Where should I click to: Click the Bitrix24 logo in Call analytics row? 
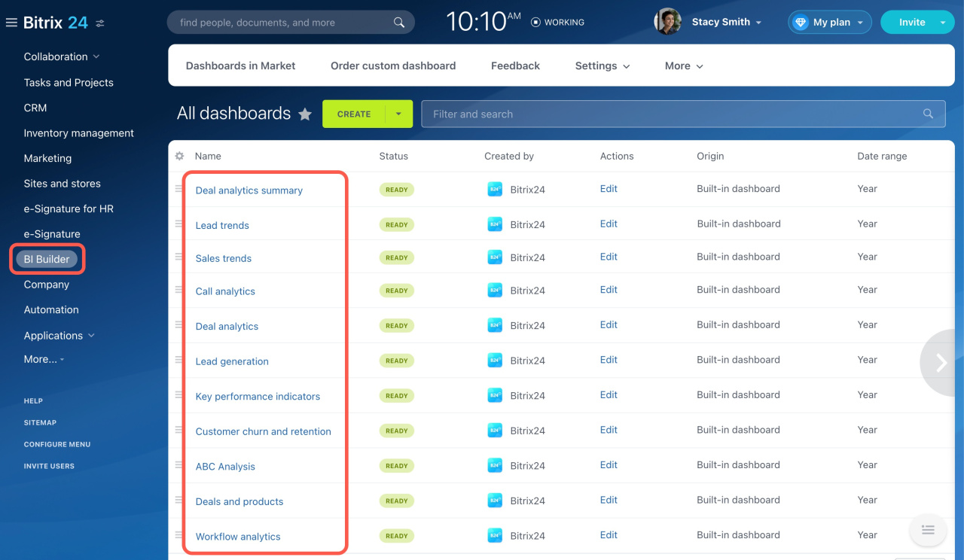tap(495, 291)
